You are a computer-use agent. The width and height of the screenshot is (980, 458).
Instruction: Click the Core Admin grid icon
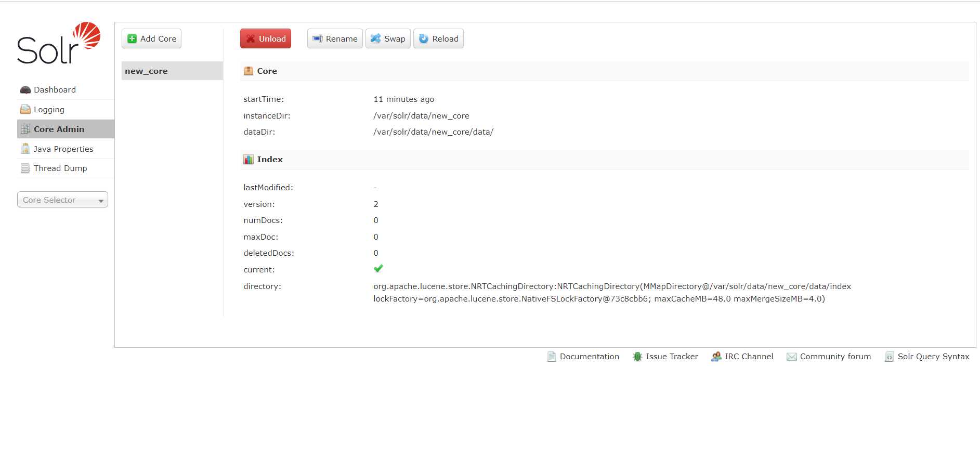pyautogui.click(x=25, y=129)
